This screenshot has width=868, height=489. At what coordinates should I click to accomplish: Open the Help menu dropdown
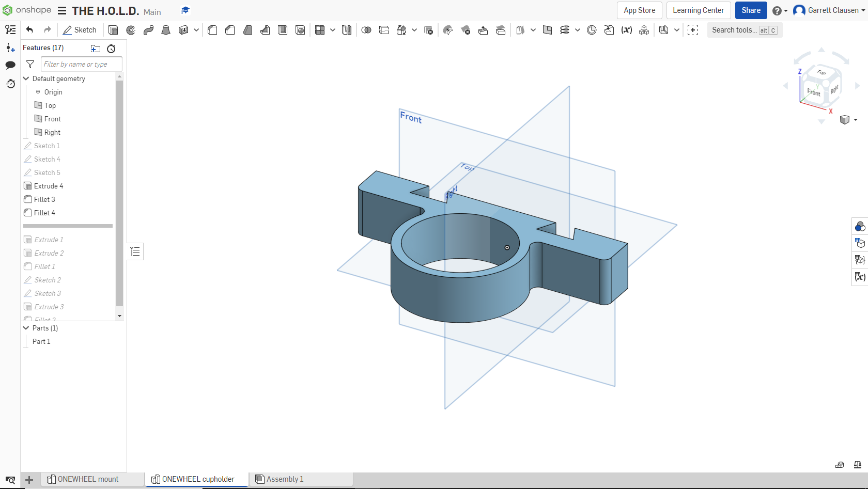click(x=780, y=11)
